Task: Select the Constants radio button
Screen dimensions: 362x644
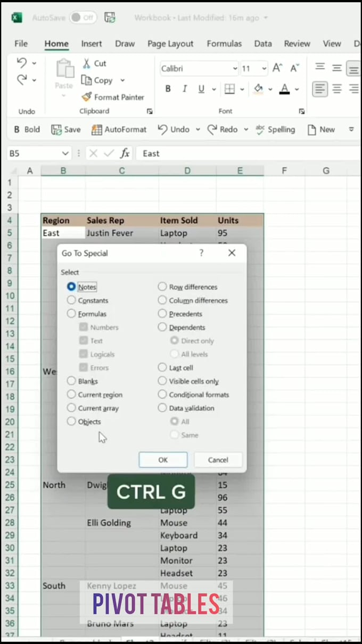Action: point(71,300)
